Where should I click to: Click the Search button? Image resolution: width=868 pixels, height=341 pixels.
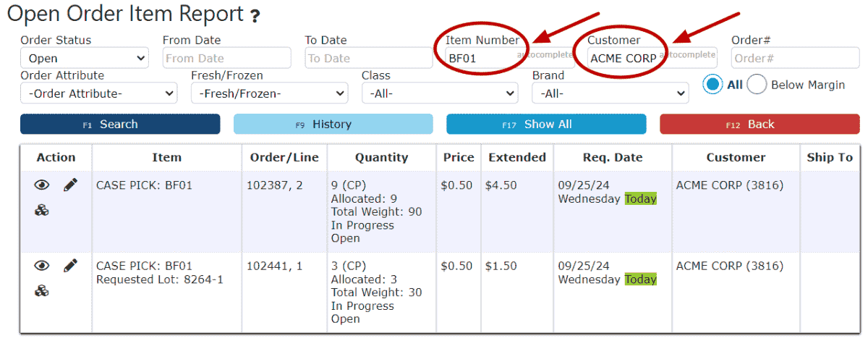(120, 125)
